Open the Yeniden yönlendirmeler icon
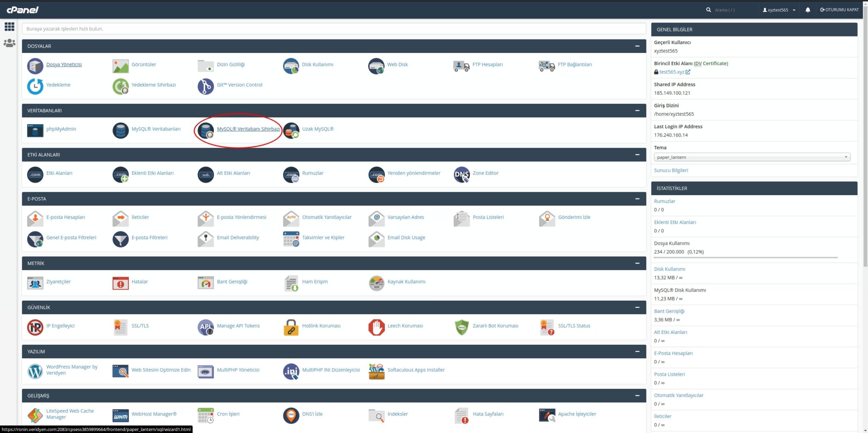 coord(376,175)
